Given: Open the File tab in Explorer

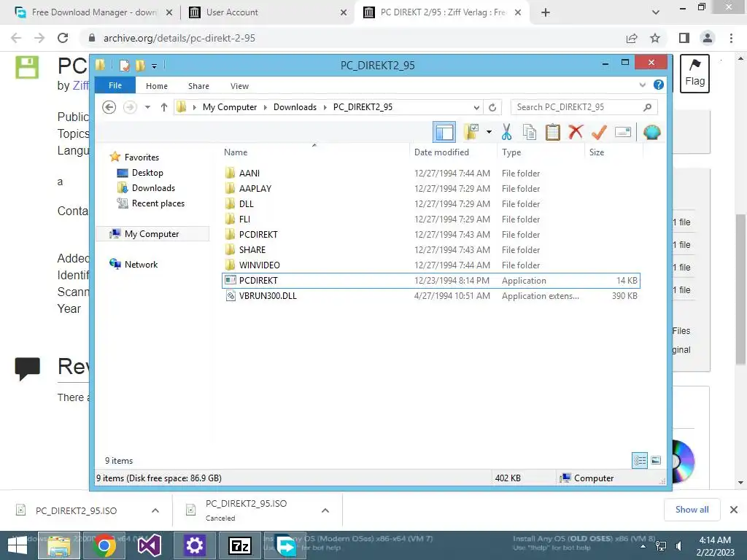Looking at the screenshot, I should 115,85.
